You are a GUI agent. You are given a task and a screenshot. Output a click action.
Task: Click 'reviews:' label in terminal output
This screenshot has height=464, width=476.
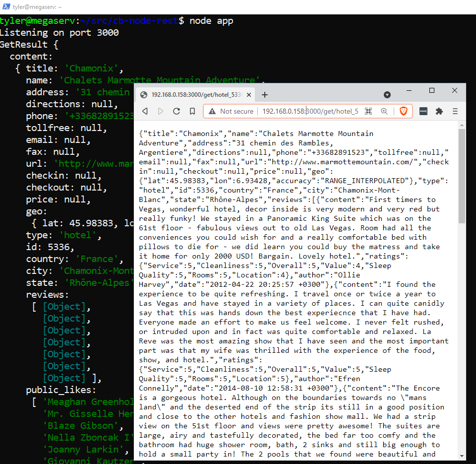[48, 295]
